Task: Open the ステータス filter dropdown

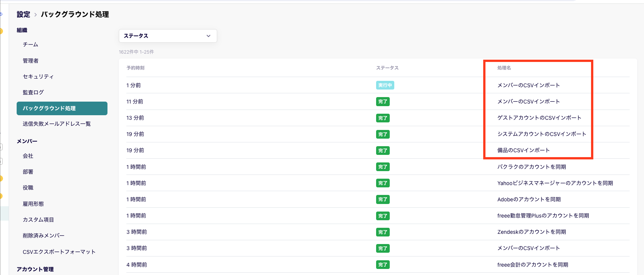Action: tap(168, 36)
